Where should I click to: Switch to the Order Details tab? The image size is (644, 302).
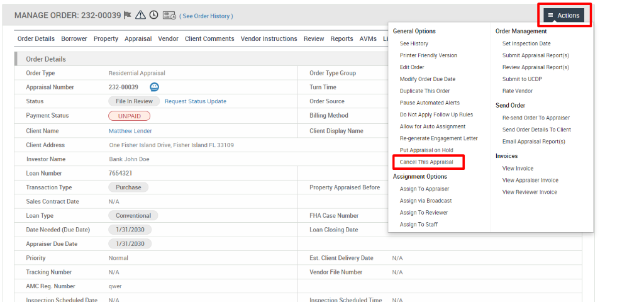pos(36,38)
